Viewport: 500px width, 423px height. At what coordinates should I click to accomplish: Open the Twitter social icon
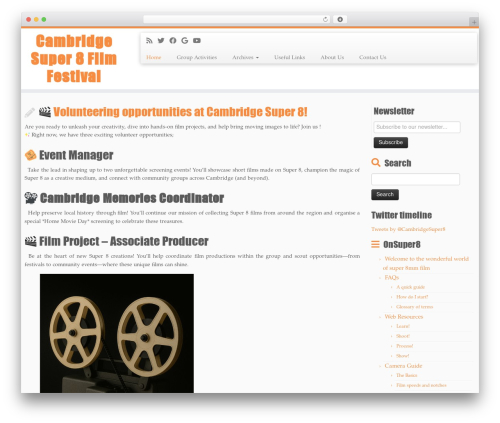pyautogui.click(x=161, y=40)
